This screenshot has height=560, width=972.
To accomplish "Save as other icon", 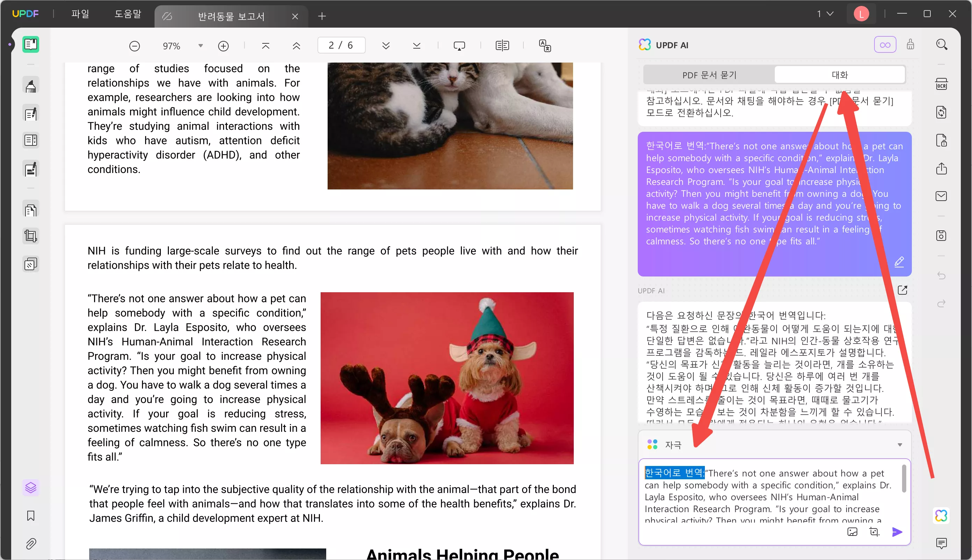I will [941, 235].
